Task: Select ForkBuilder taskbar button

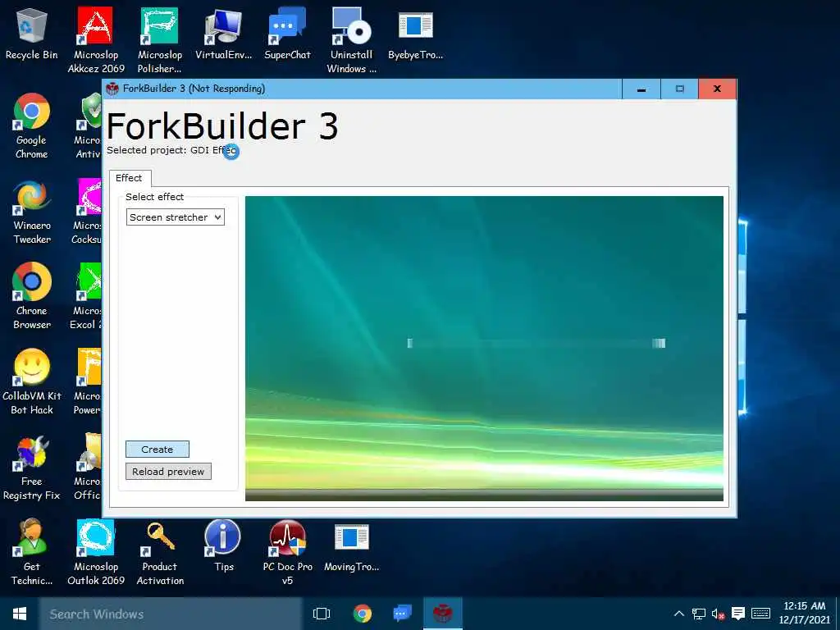Action: 442,614
